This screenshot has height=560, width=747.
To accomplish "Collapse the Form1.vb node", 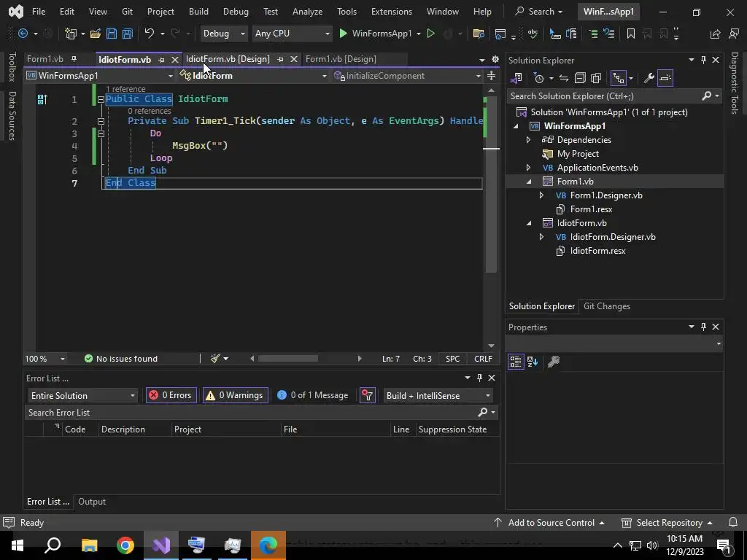I will point(528,182).
